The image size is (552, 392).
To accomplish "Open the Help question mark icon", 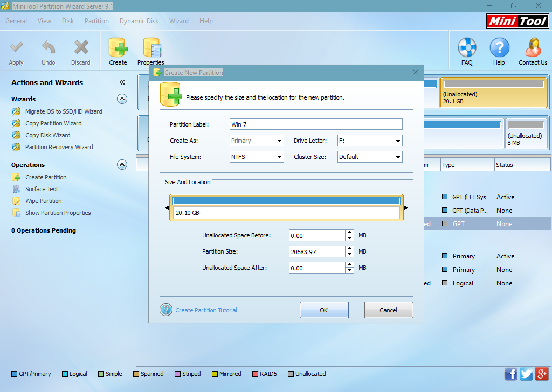I will tap(499, 47).
